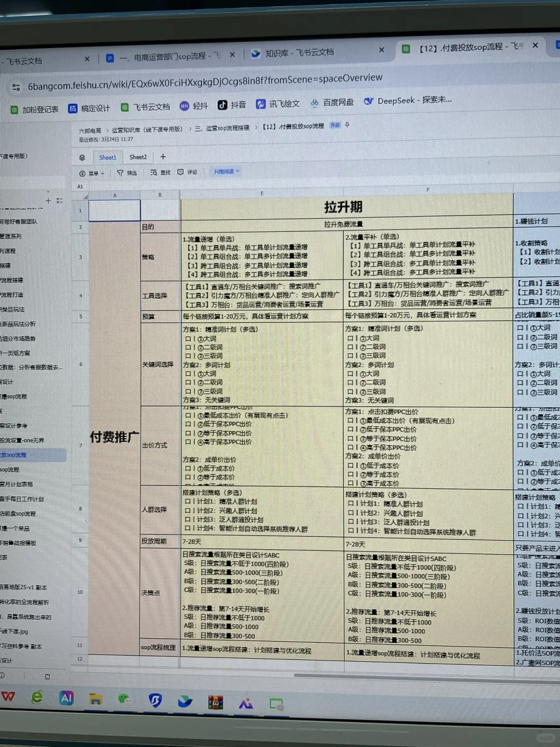This screenshot has height=747, width=560.
Task: Check the ①低于成本价 checkbox under 方案2 成单价出价
Action: (187, 467)
